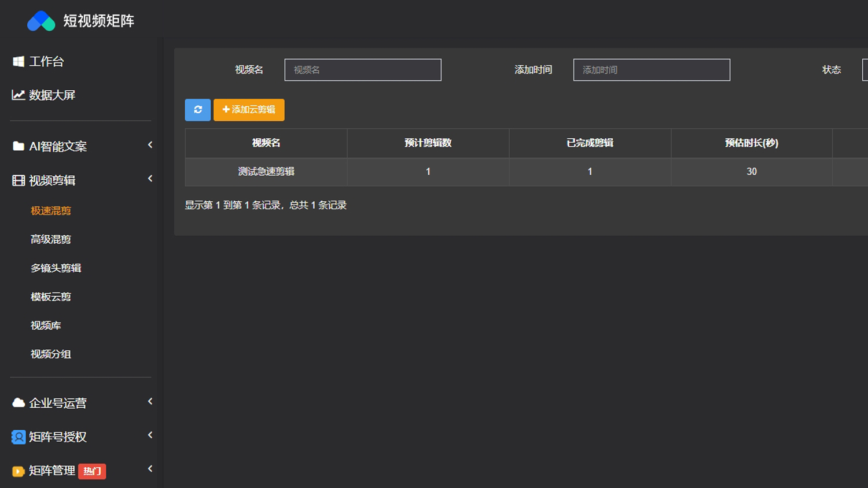868x488 pixels.
Task: Expand the 企业号运营 menu chevron
Action: pos(150,401)
